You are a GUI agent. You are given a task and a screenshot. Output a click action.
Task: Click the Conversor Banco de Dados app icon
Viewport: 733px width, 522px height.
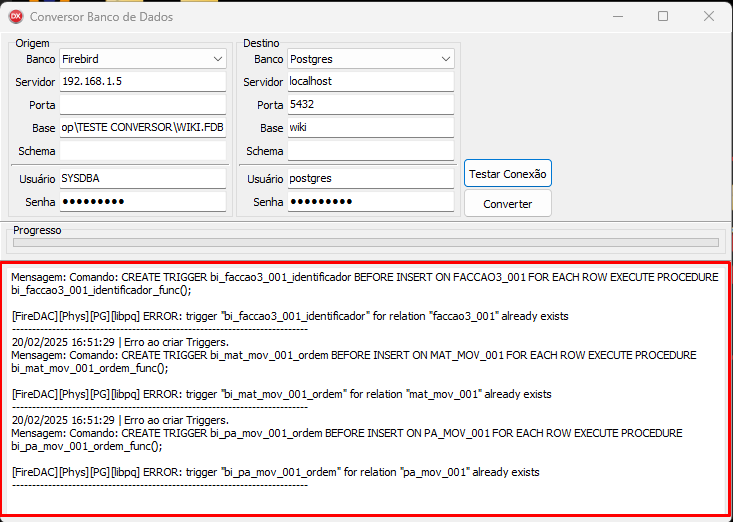click(15, 16)
